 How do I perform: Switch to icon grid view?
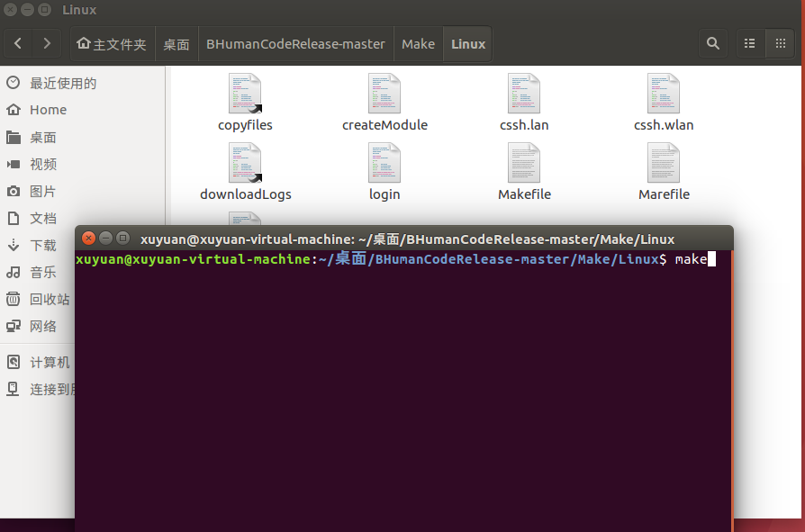[x=779, y=42]
